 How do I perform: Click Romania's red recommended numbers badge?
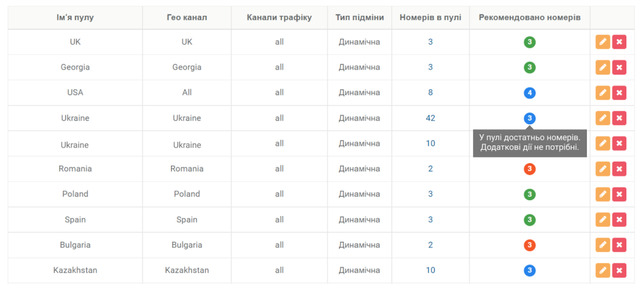(x=530, y=169)
